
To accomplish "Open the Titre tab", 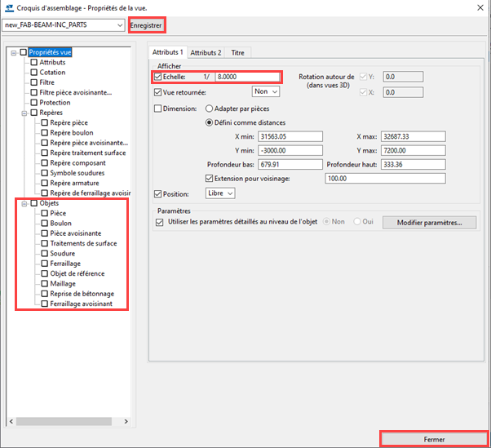I will 237,52.
